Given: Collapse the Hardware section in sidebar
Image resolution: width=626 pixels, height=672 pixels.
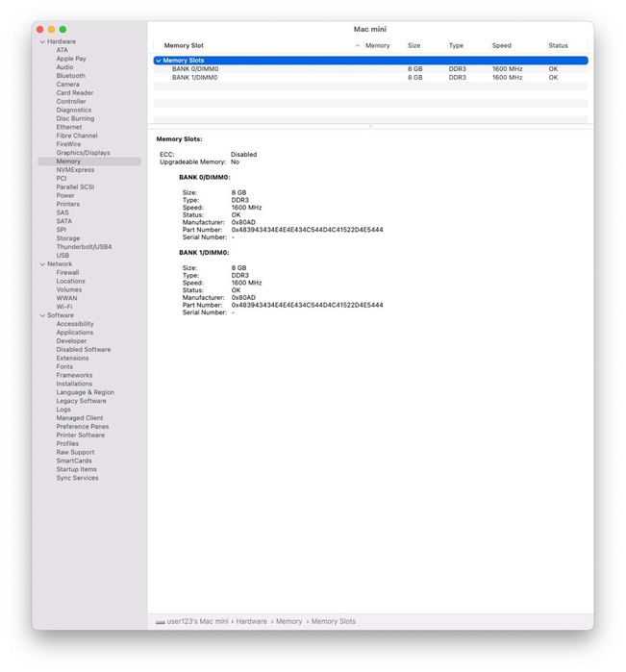Looking at the screenshot, I should [42, 41].
